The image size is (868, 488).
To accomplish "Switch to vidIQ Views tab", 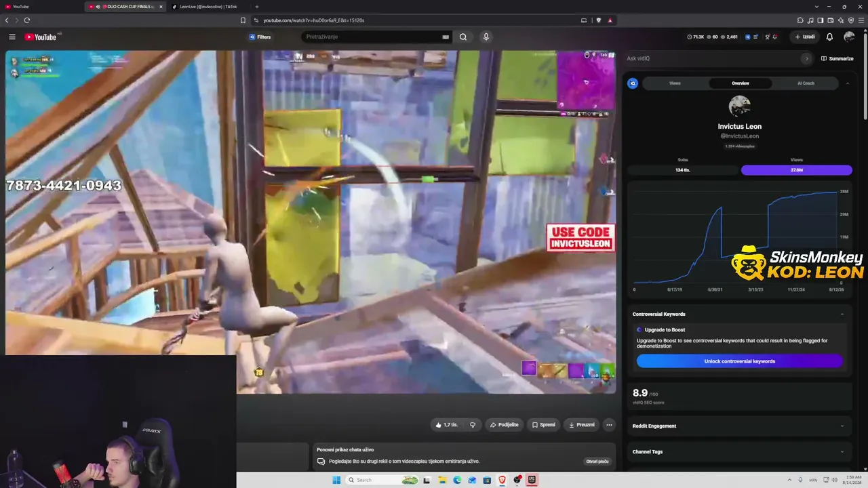I will pos(675,83).
